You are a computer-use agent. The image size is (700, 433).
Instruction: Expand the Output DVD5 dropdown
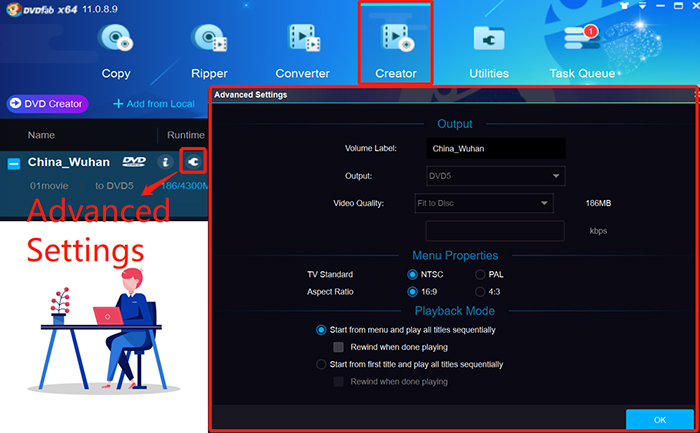(495, 176)
